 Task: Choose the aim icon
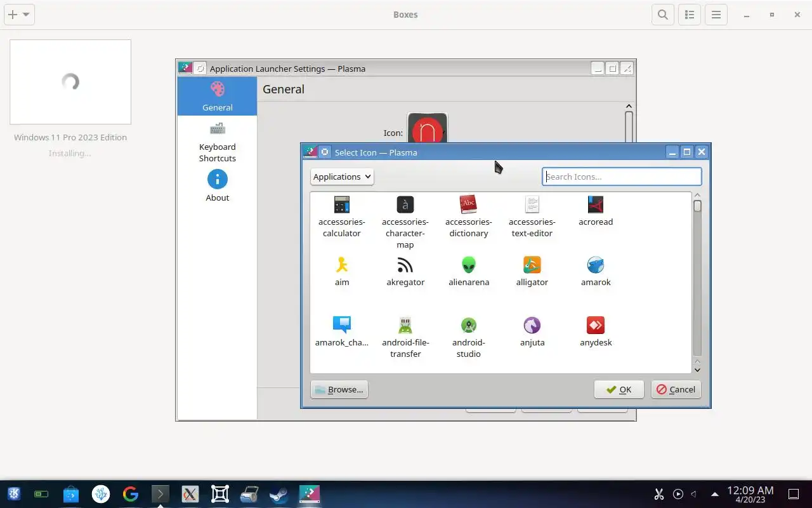coord(342,272)
